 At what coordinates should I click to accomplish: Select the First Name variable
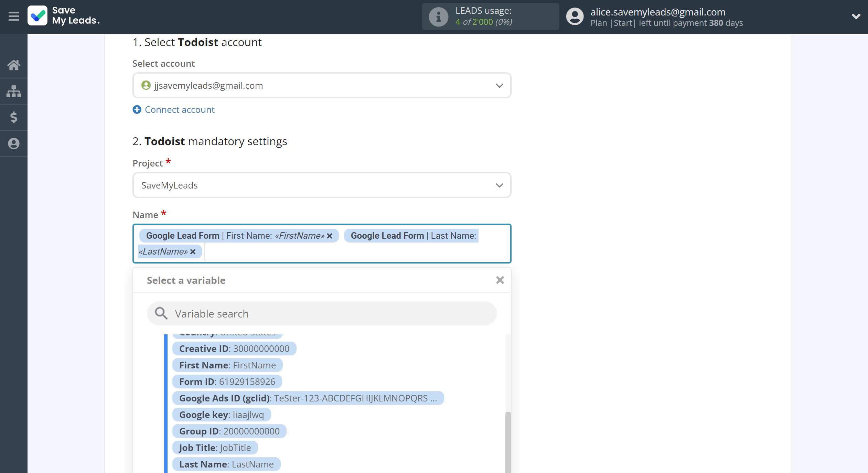(x=227, y=365)
